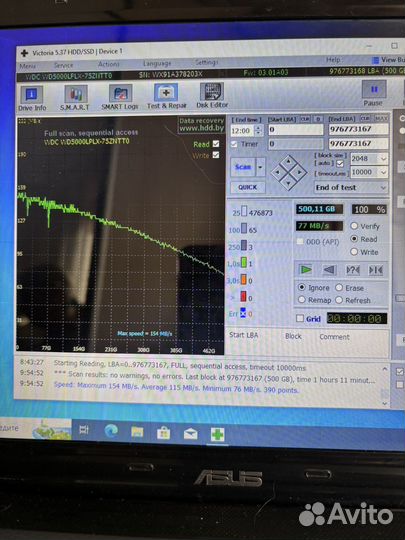Image resolution: width=405 pixels, height=540 pixels.
Task: Open the Disk Editor icon
Action: (x=212, y=96)
